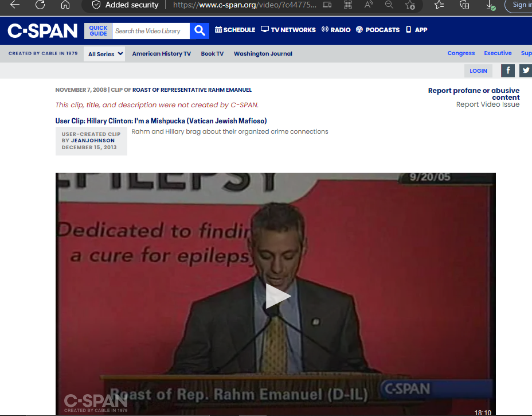This screenshot has height=416, width=532.
Task: Click user JEANJOHNSON name
Action: [x=93, y=141]
